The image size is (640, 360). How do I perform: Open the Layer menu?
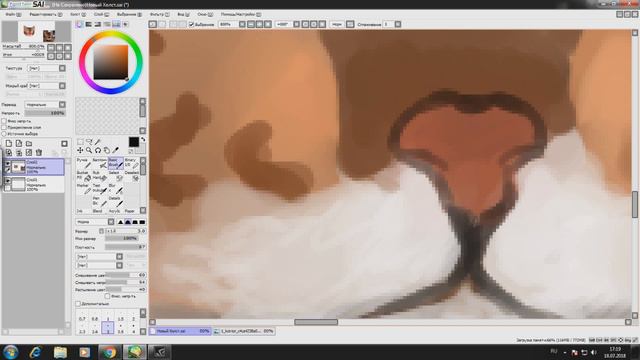tap(101, 14)
